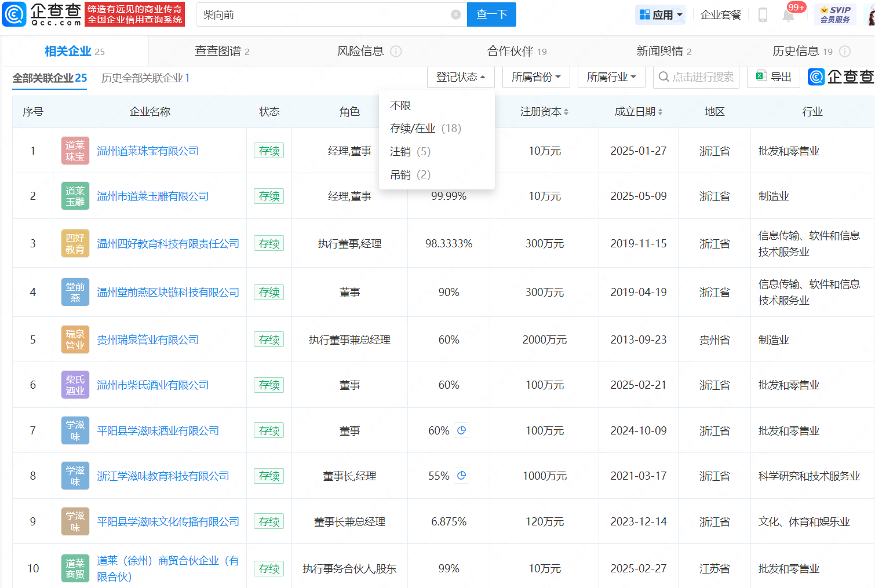Click the 导出 export button

tap(774, 76)
